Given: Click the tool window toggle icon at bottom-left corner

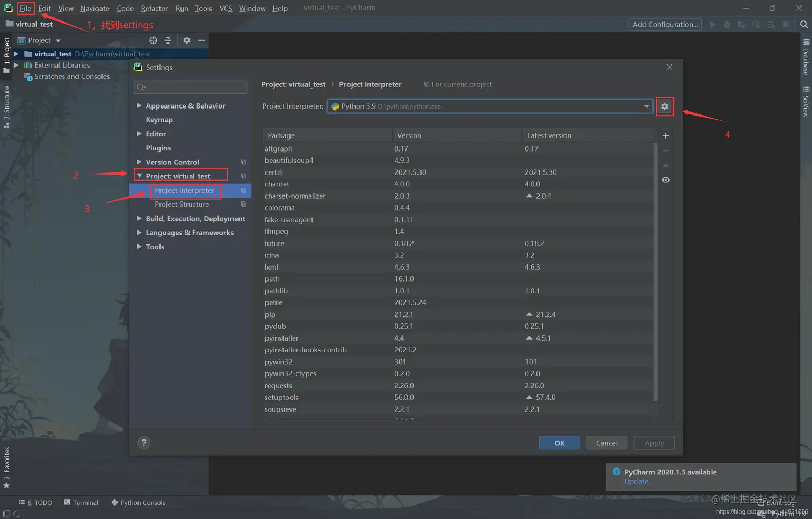Looking at the screenshot, I should pyautogui.click(x=6, y=514).
